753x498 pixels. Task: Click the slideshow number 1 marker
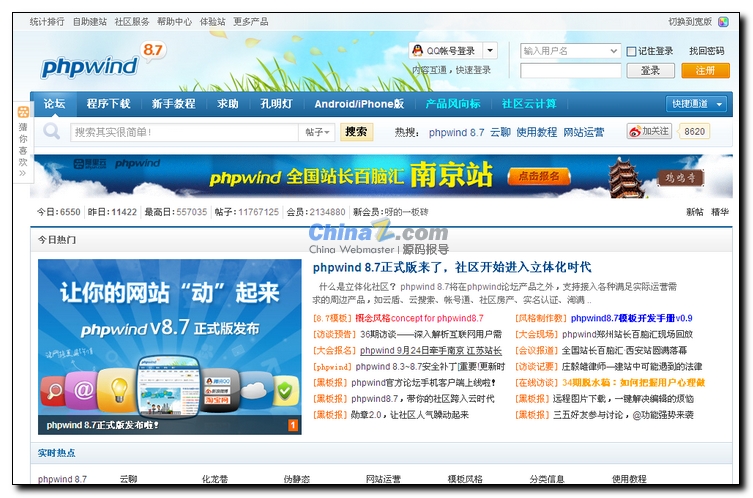click(x=293, y=425)
